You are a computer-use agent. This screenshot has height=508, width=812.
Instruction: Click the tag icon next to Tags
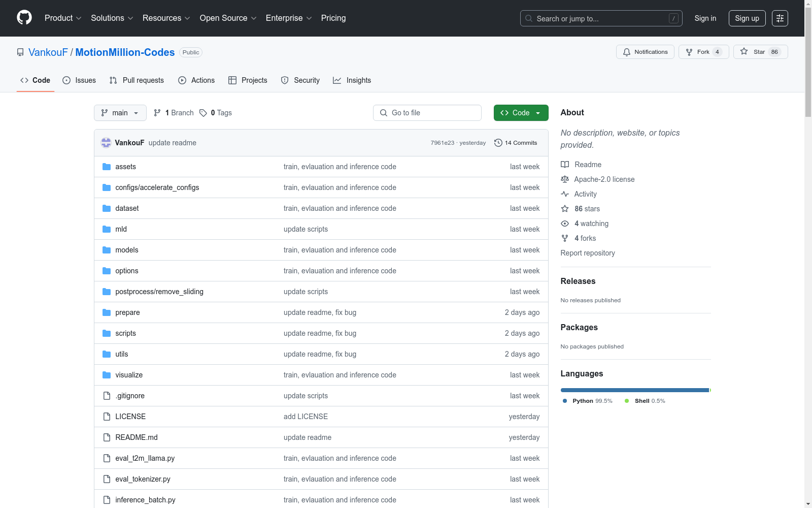click(x=203, y=113)
